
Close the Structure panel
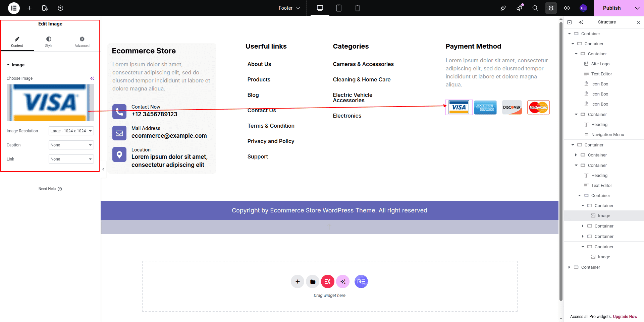point(638,22)
